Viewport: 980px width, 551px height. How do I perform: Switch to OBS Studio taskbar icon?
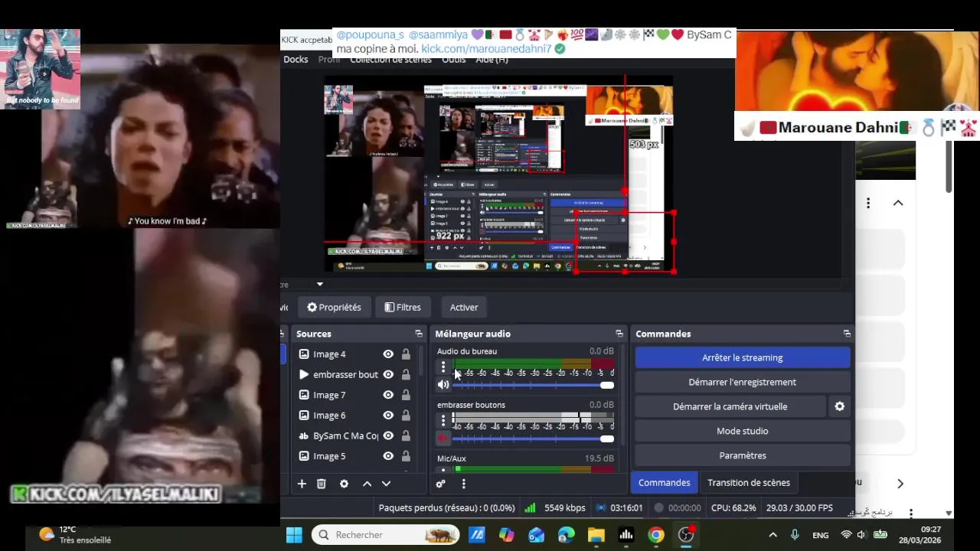point(686,535)
